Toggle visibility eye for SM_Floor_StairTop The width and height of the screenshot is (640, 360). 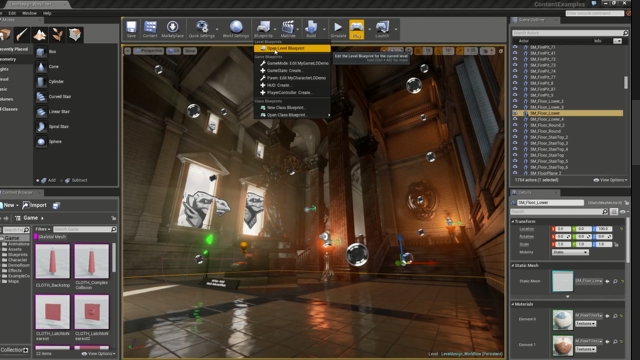click(x=515, y=155)
